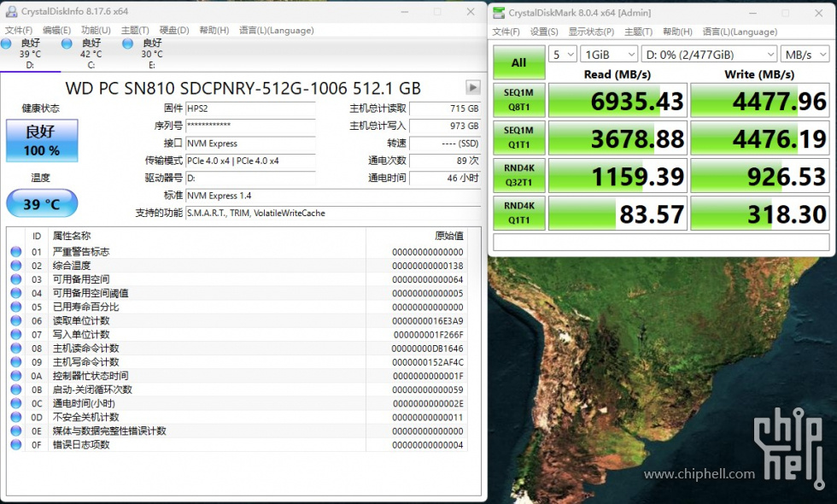Expand the target drive dropdown D: 0%
This screenshot has height=504, width=837.
708,54
